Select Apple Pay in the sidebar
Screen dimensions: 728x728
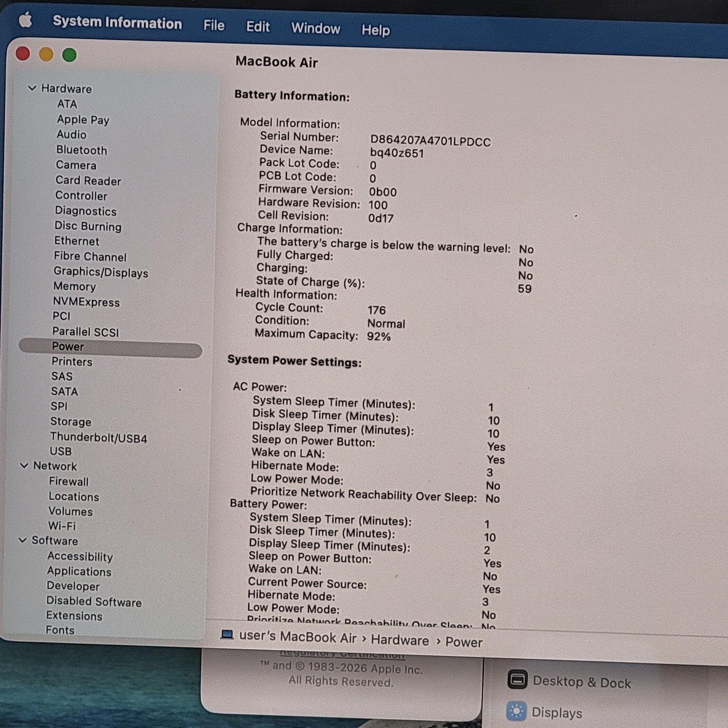83,120
